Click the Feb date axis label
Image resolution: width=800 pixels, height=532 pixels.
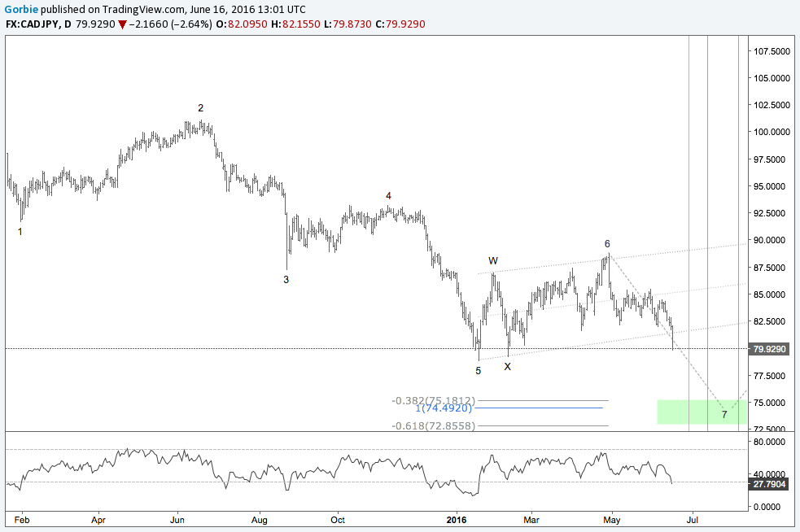(22, 520)
